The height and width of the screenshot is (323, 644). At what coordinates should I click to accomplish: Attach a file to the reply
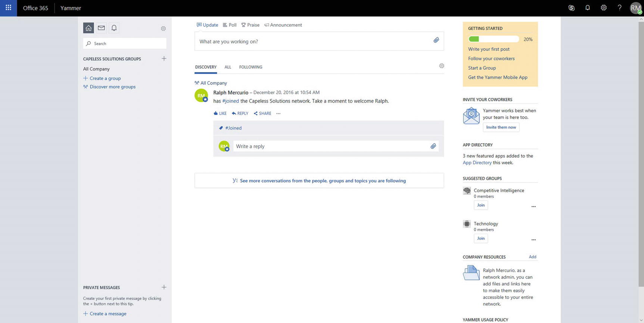433,146
